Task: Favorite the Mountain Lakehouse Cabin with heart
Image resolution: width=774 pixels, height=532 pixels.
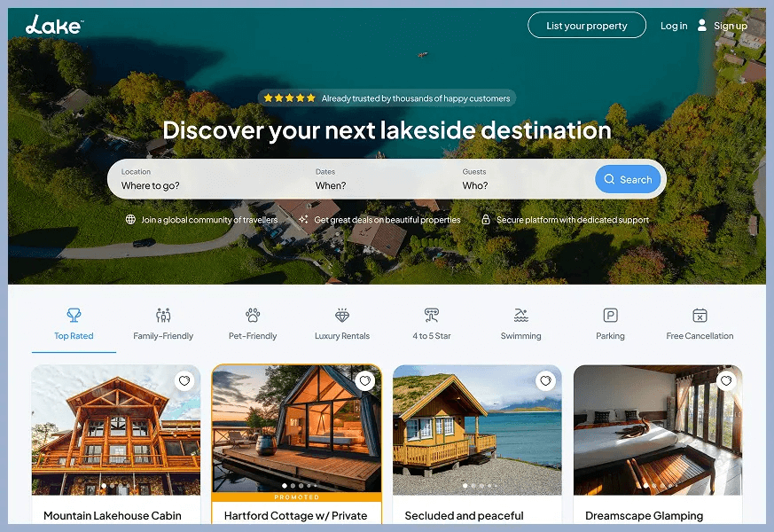Action: [x=184, y=380]
